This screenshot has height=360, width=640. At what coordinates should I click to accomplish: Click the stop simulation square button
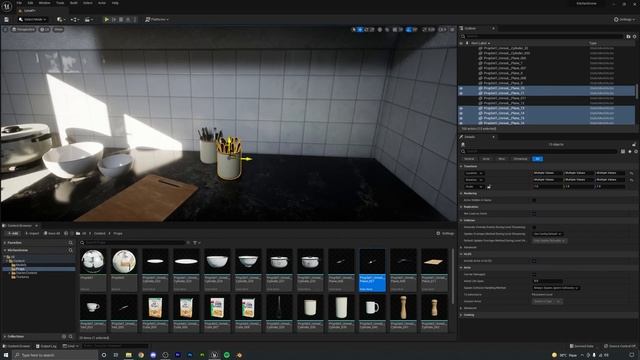click(x=121, y=20)
